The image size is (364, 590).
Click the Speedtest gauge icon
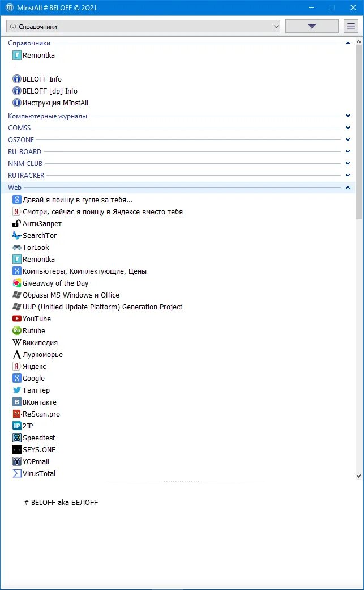click(17, 438)
